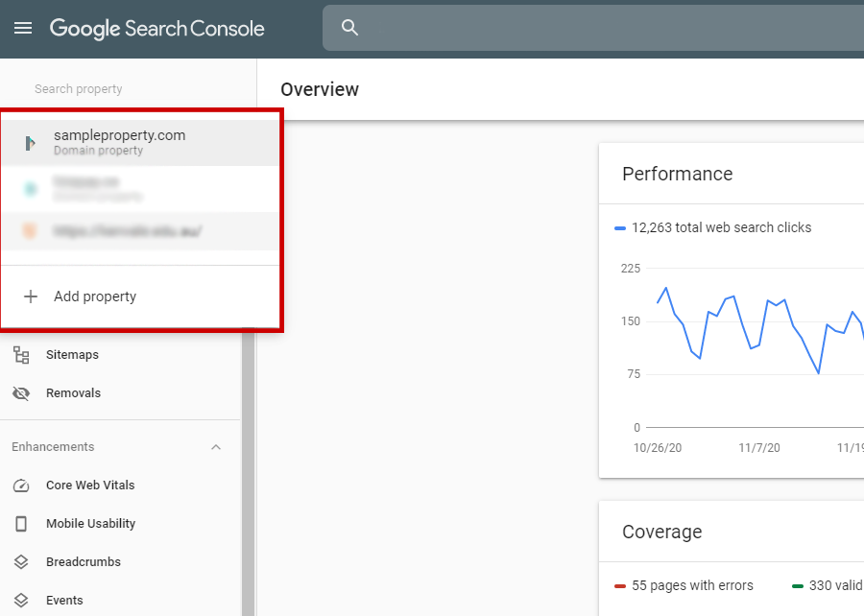The image size is (864, 616).
Task: Open the Performance card title
Action: coord(677,174)
